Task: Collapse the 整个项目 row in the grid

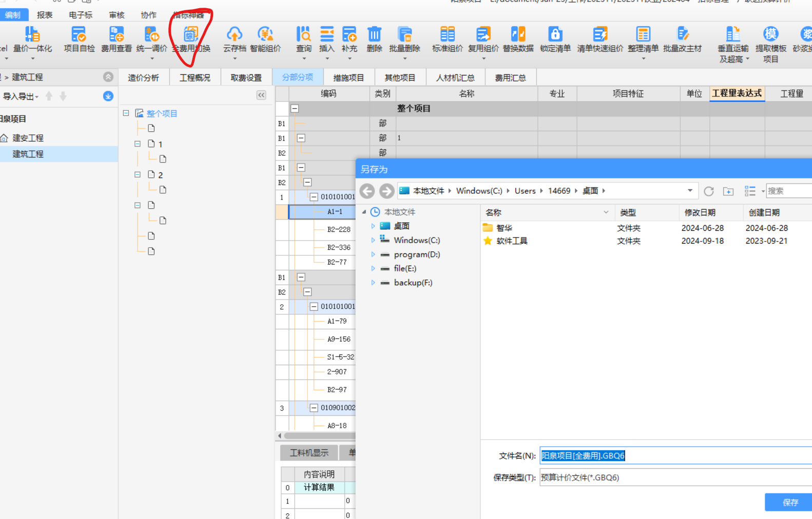Action: click(295, 109)
